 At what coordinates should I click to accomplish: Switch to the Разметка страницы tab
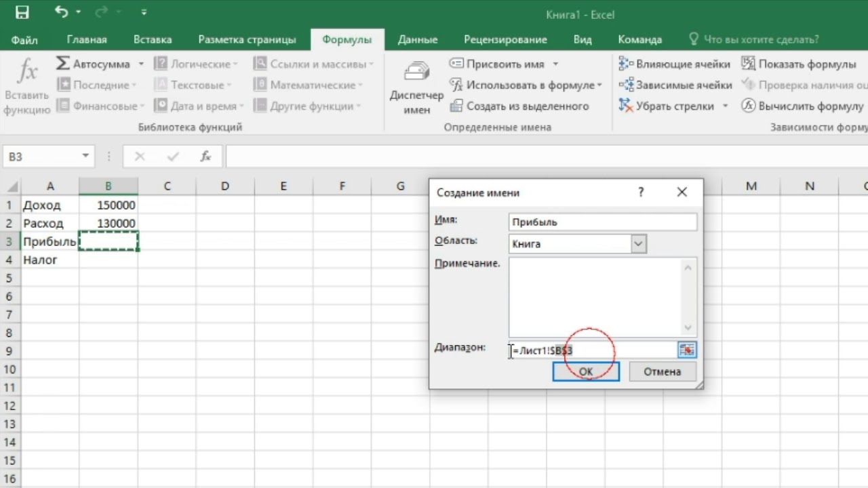pyautogui.click(x=247, y=39)
